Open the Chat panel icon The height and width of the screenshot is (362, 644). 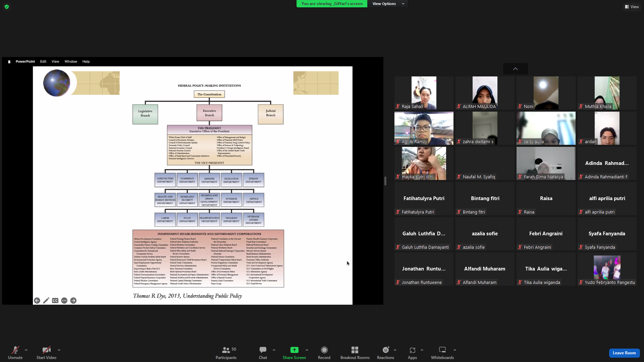click(x=263, y=350)
